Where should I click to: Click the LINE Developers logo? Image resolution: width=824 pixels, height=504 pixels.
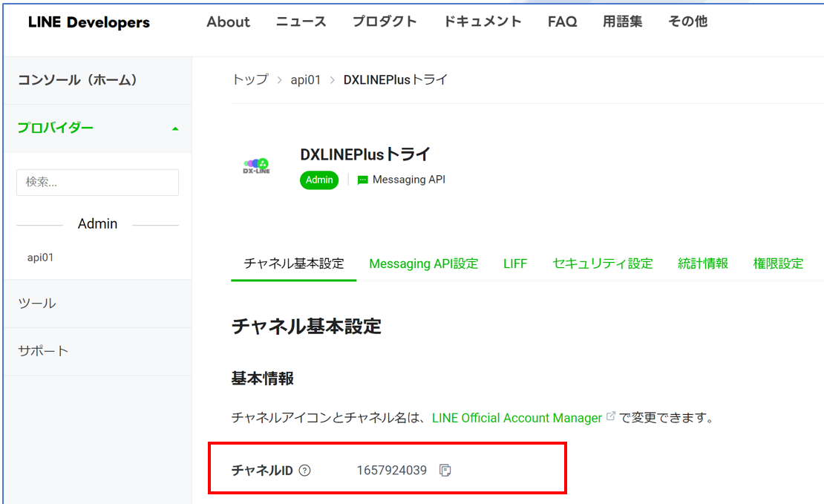[89, 22]
